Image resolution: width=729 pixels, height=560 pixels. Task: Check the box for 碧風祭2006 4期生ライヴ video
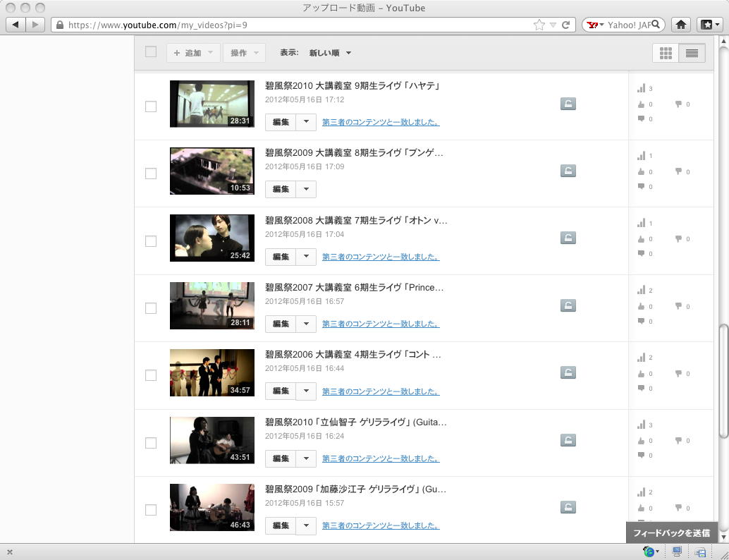point(151,375)
